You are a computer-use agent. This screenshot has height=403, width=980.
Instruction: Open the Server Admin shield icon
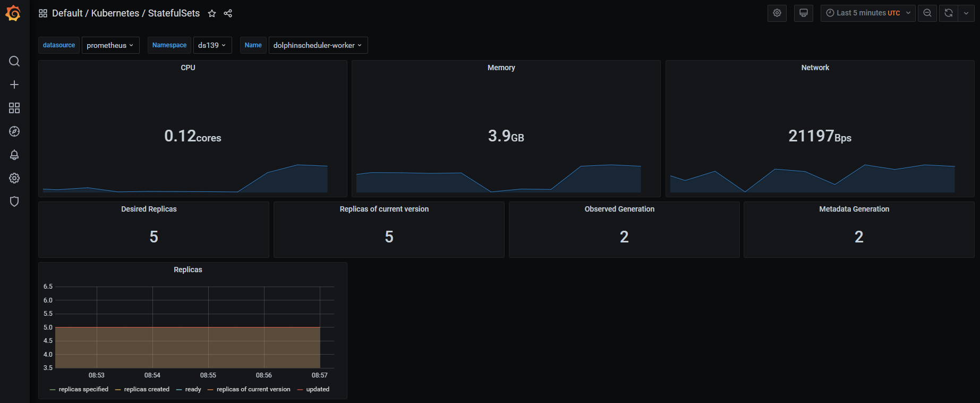(x=14, y=201)
